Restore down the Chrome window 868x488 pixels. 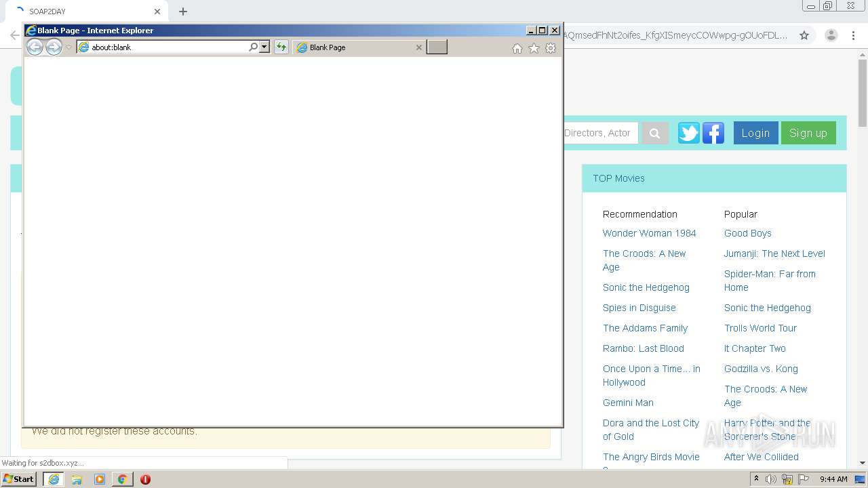coord(827,6)
